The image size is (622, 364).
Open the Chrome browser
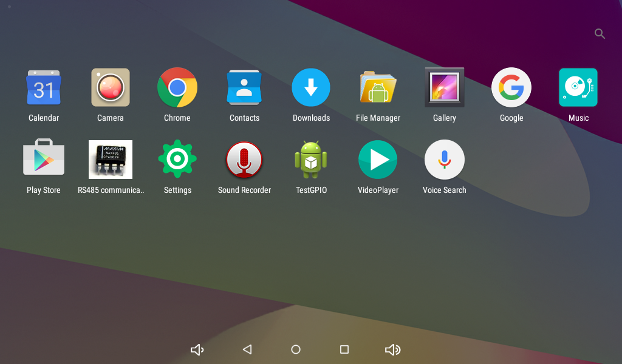point(177,87)
